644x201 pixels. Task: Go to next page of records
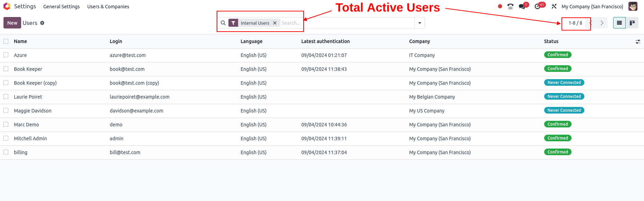602,23
